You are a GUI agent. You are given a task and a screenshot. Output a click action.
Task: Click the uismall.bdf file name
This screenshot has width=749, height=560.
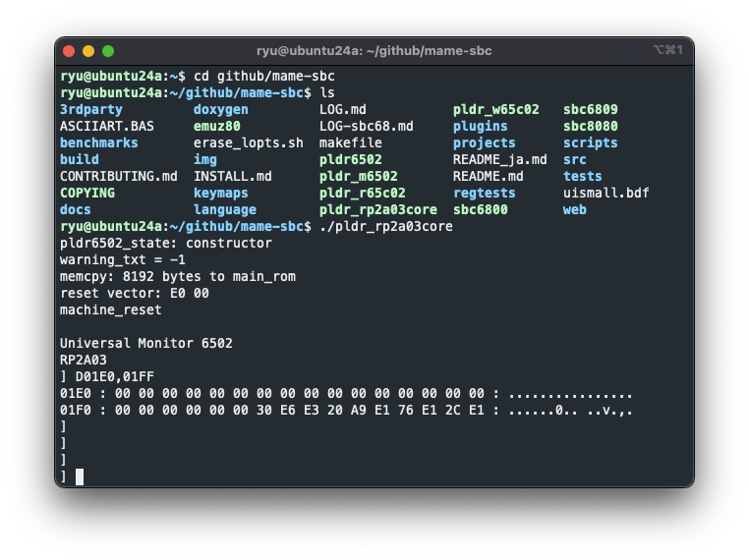coord(606,193)
